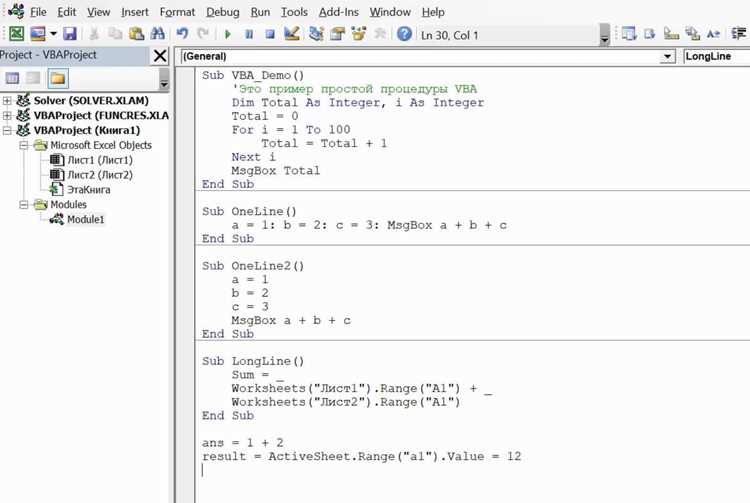The image size is (750, 503).
Task: Open toolbar options arrow after Ln 30, Col 1
Action: pyautogui.click(x=605, y=34)
